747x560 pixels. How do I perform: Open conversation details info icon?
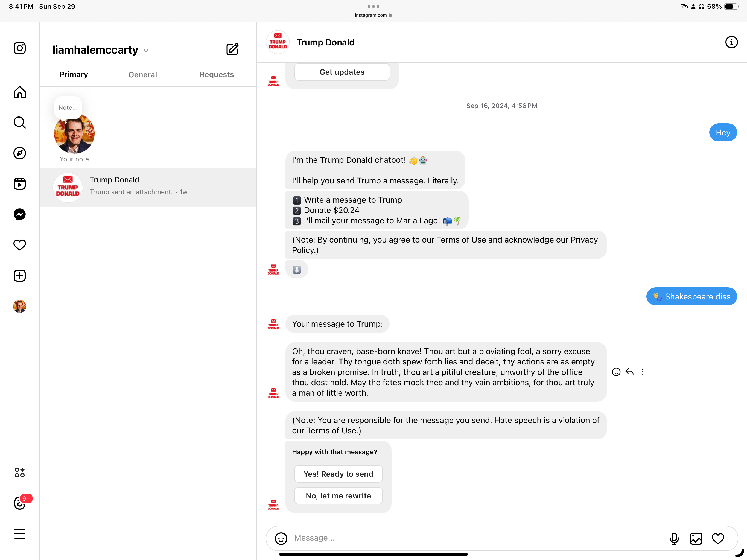(x=731, y=42)
